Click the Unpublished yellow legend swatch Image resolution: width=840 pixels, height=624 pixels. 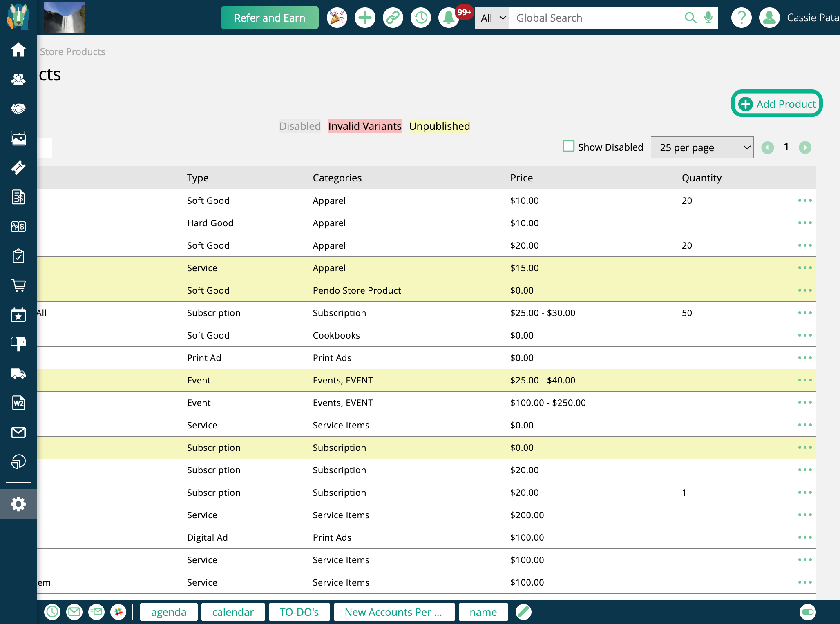point(439,126)
